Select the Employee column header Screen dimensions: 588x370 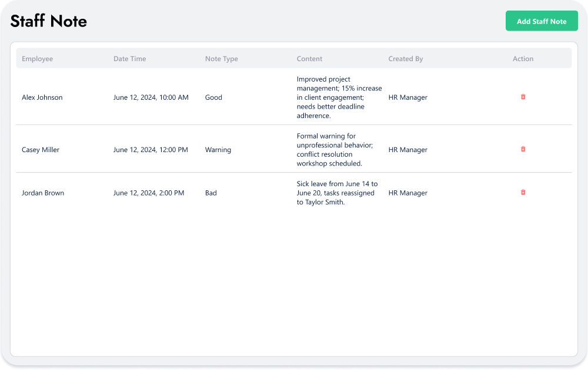pos(37,59)
